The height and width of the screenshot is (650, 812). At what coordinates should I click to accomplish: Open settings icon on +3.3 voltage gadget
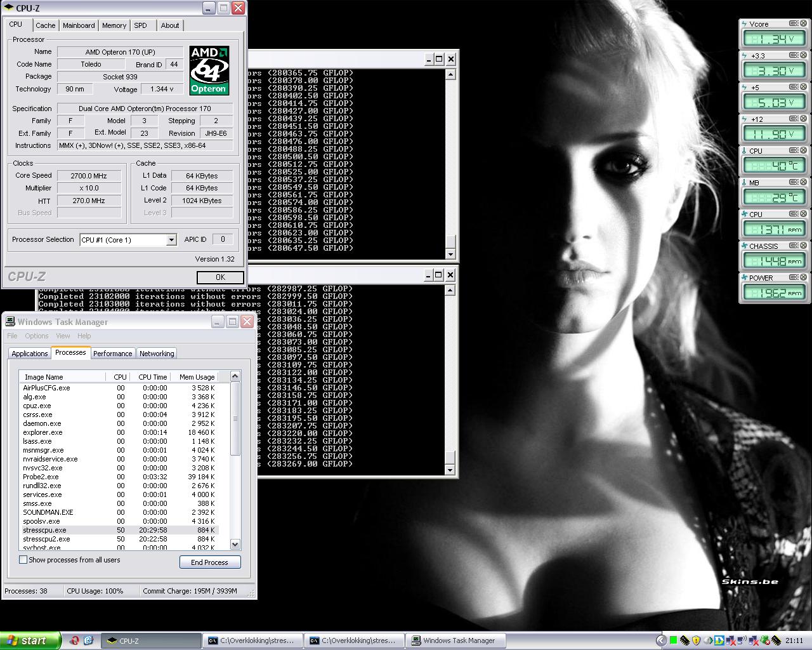[x=793, y=55]
